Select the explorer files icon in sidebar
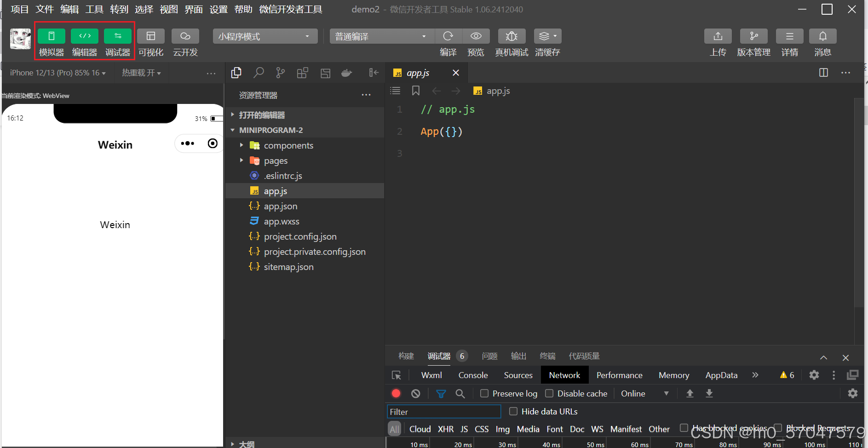The width and height of the screenshot is (868, 448). click(236, 73)
